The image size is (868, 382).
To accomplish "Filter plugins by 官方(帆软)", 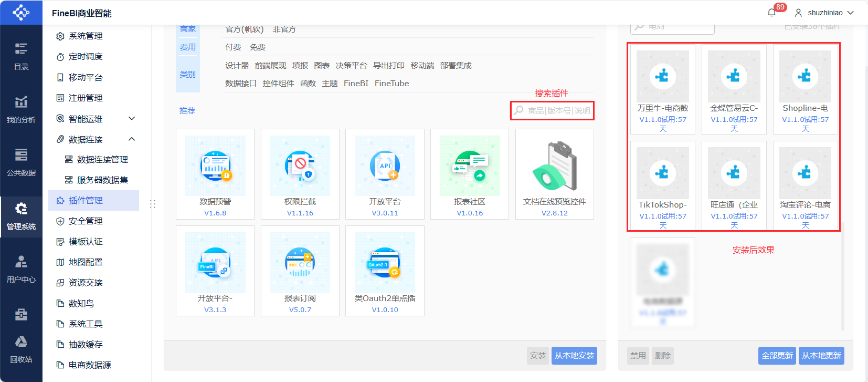I will coord(245,29).
